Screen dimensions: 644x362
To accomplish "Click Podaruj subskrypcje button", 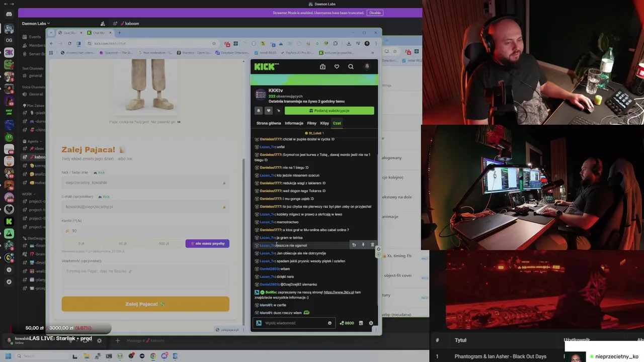I will point(329,111).
